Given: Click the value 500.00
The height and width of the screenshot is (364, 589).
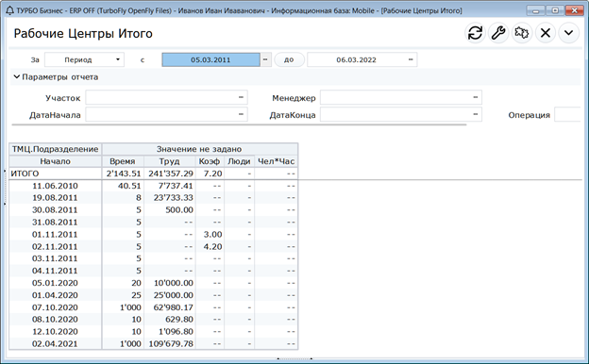Looking at the screenshot, I should tap(179, 209).
